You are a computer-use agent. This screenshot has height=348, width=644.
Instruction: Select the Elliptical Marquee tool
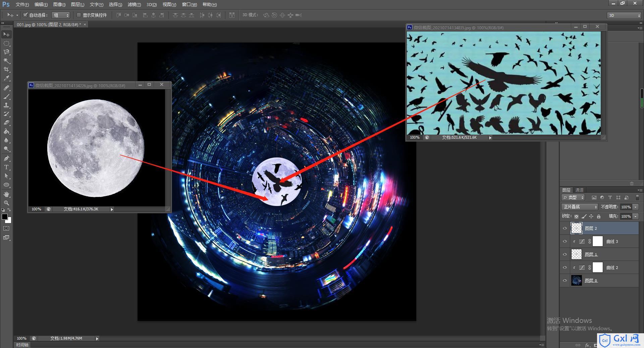click(x=6, y=44)
